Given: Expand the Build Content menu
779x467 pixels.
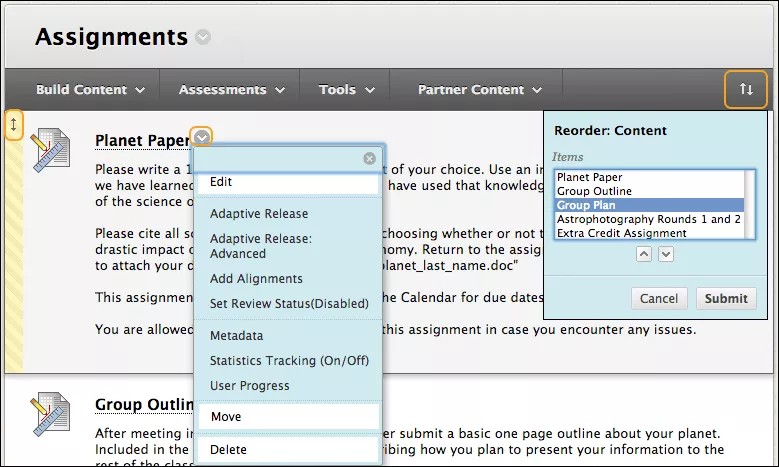Looking at the screenshot, I should click(90, 90).
